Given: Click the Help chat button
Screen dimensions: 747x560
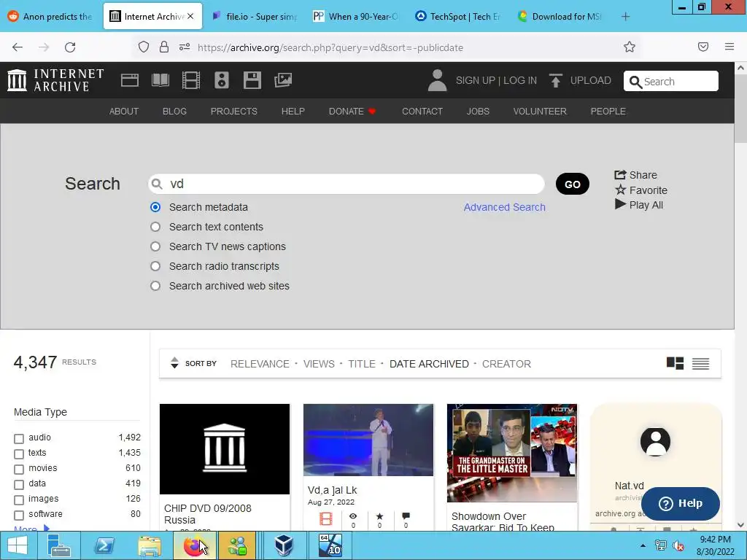Looking at the screenshot, I should click(681, 503).
